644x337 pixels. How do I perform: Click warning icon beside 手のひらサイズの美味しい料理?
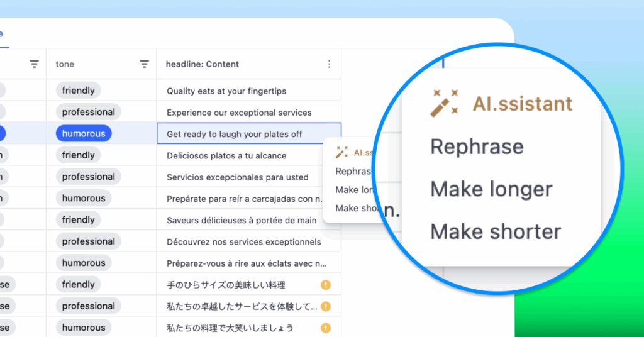pos(326,285)
